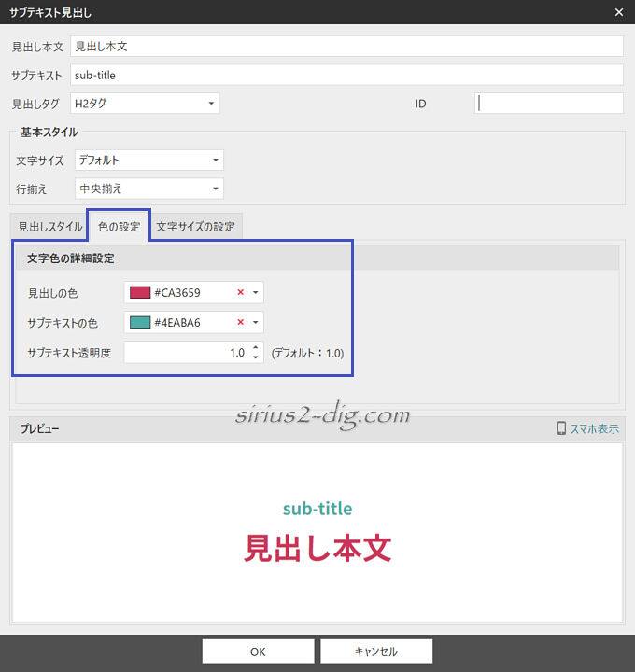This screenshot has width=635, height=672.
Task: Expand the 見出しの色 color dropdown arrow
Action: point(255,293)
